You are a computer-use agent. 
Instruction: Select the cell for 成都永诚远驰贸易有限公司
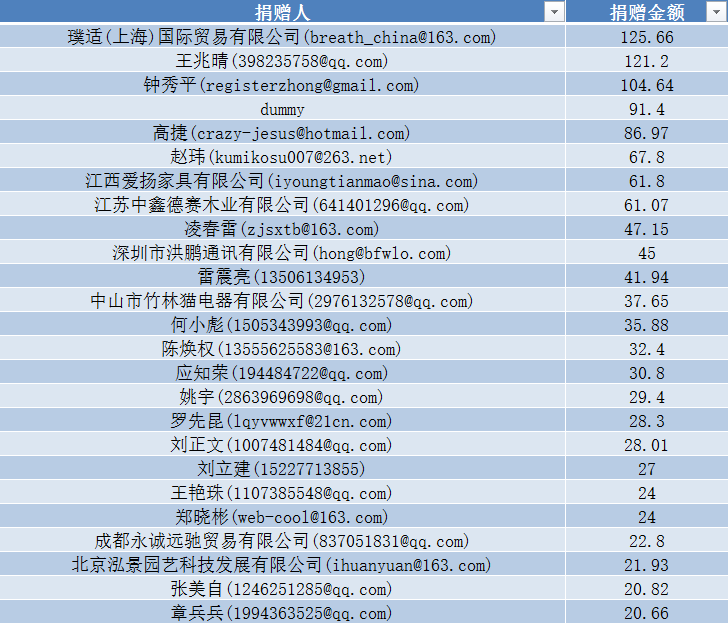(x=282, y=540)
